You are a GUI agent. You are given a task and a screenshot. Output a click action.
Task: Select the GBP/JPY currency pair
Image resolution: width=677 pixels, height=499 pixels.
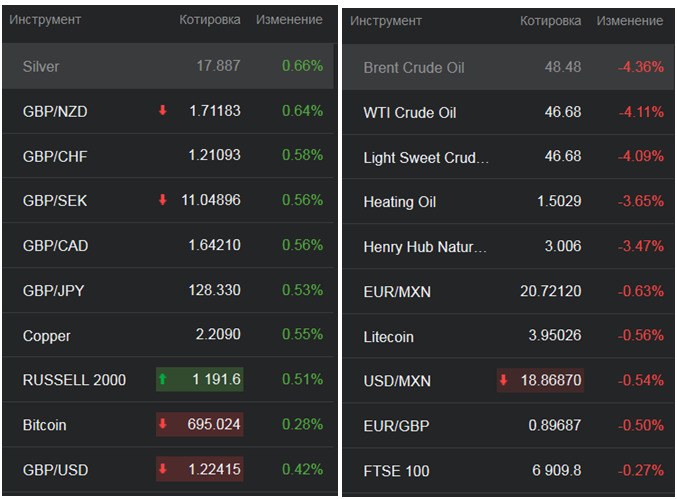[54, 290]
